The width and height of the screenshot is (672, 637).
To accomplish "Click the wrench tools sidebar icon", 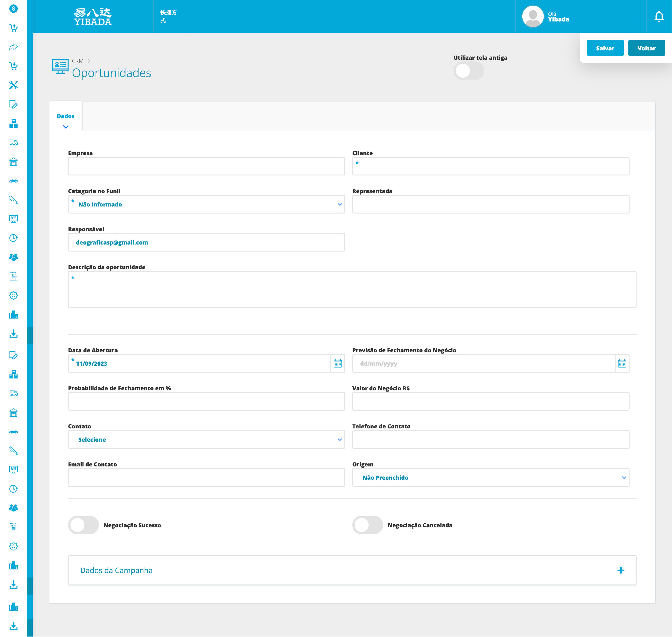I will [x=14, y=85].
